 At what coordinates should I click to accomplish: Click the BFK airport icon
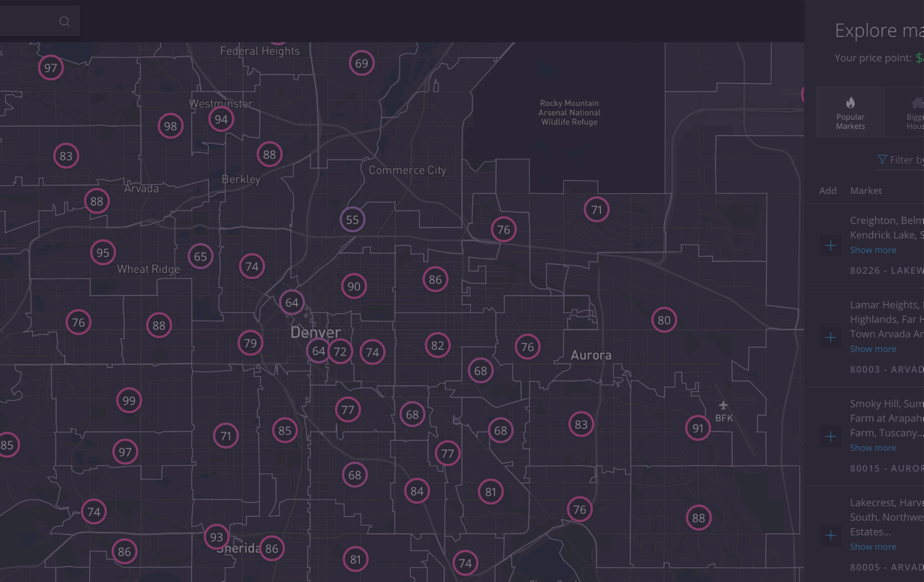click(723, 406)
